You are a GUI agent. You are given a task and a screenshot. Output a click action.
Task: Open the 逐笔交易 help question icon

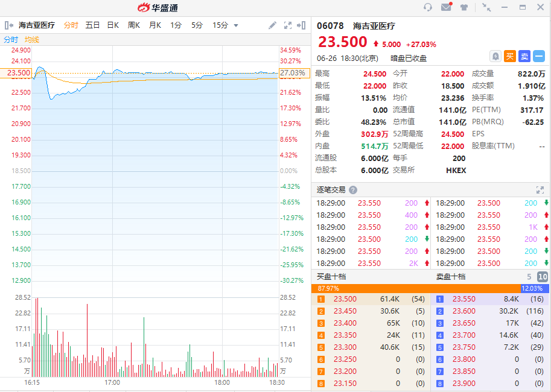click(353, 190)
